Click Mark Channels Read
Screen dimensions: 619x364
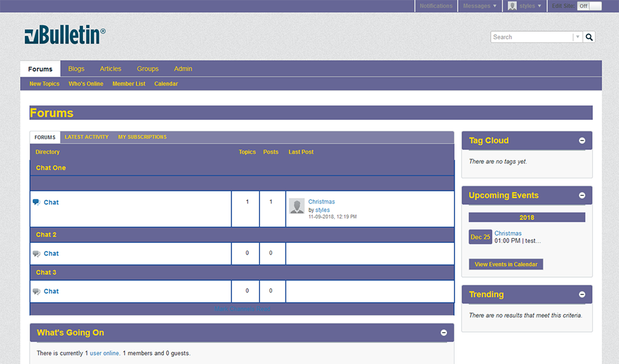(x=242, y=309)
